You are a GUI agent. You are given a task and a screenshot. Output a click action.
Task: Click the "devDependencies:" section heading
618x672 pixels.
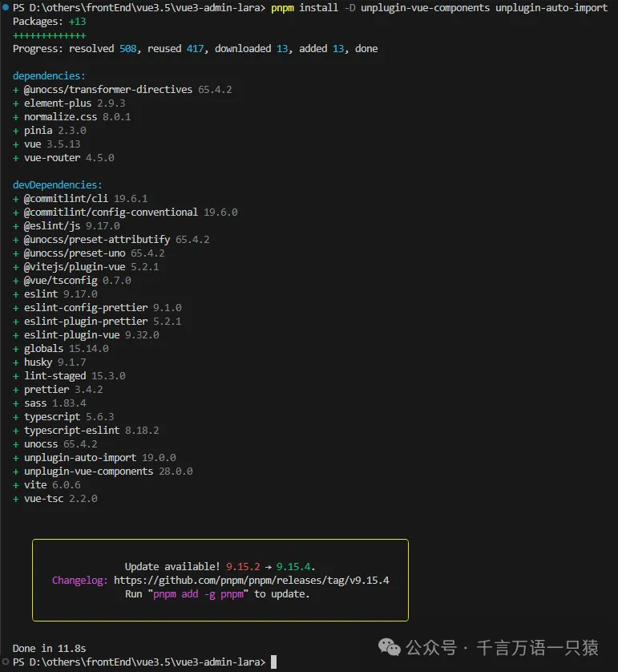point(57,184)
